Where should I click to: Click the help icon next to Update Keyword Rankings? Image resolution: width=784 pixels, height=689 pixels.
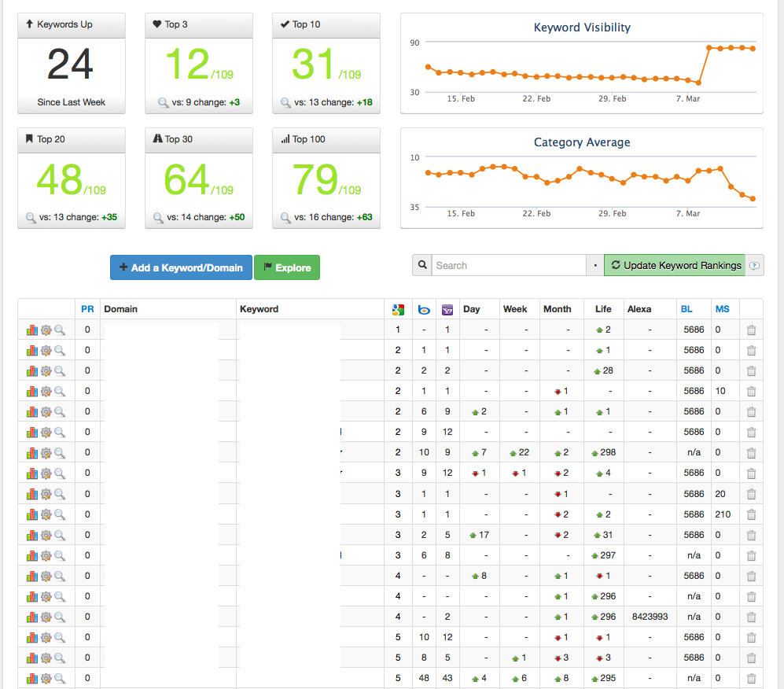pyautogui.click(x=755, y=266)
